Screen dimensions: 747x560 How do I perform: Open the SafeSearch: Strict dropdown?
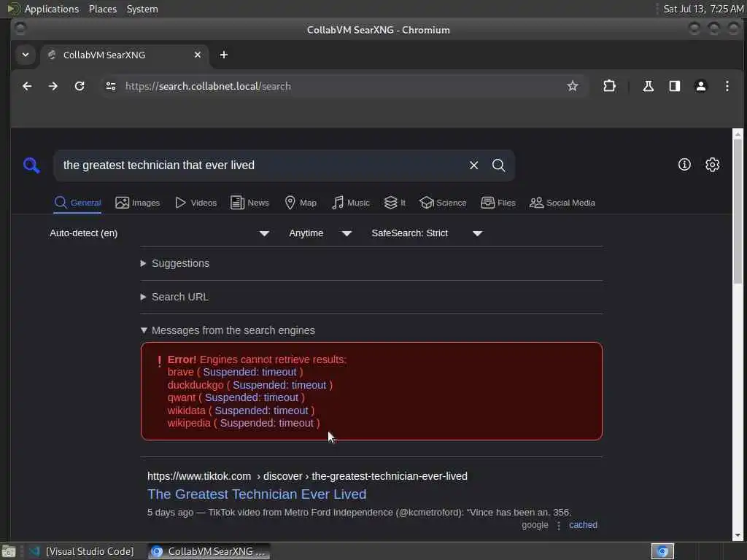[x=427, y=233]
